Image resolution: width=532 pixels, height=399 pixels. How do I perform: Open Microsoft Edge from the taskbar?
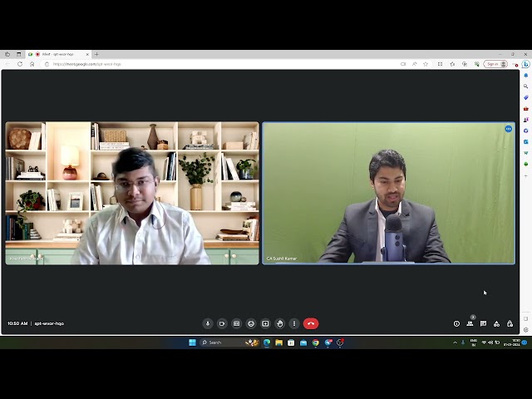267,342
